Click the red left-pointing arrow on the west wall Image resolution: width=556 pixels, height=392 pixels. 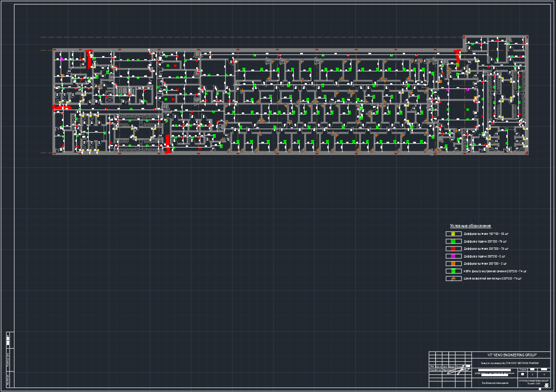coord(61,107)
